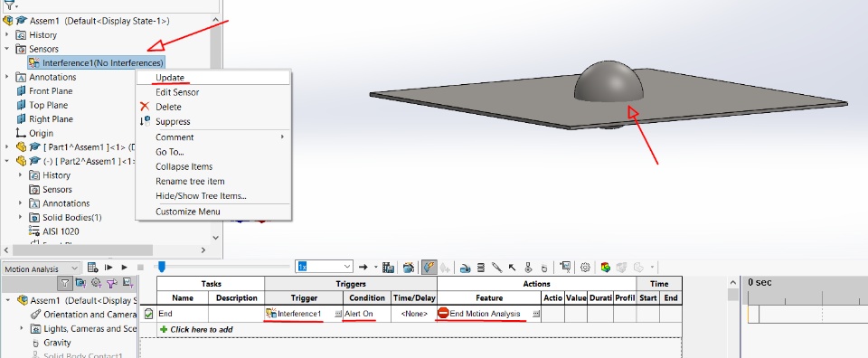This screenshot has height=358, width=868.
Task: Click the Damper icon in motion toolbar
Action: (496, 268)
